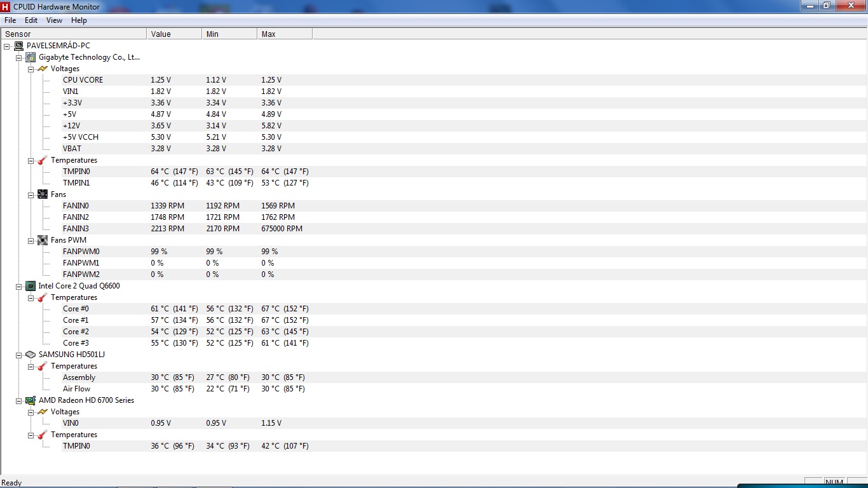The height and width of the screenshot is (488, 868).
Task: Click the Gigabyte Technology motherboard icon
Action: (31, 57)
